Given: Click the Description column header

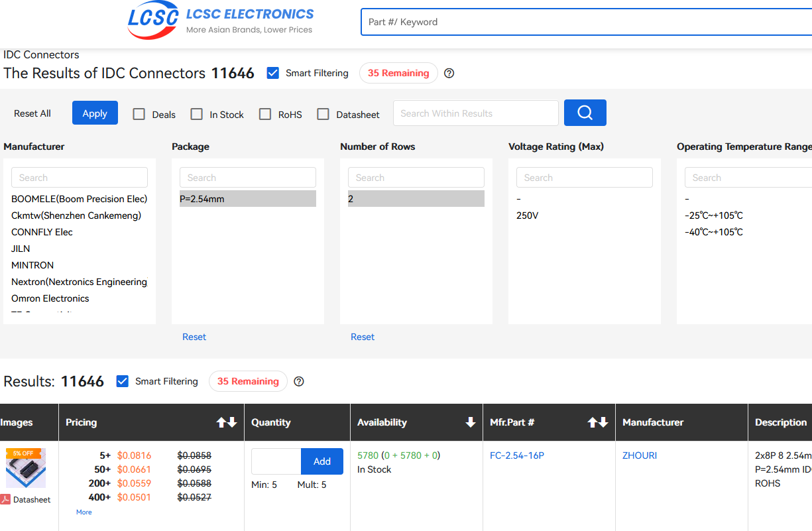Looking at the screenshot, I should point(781,422).
